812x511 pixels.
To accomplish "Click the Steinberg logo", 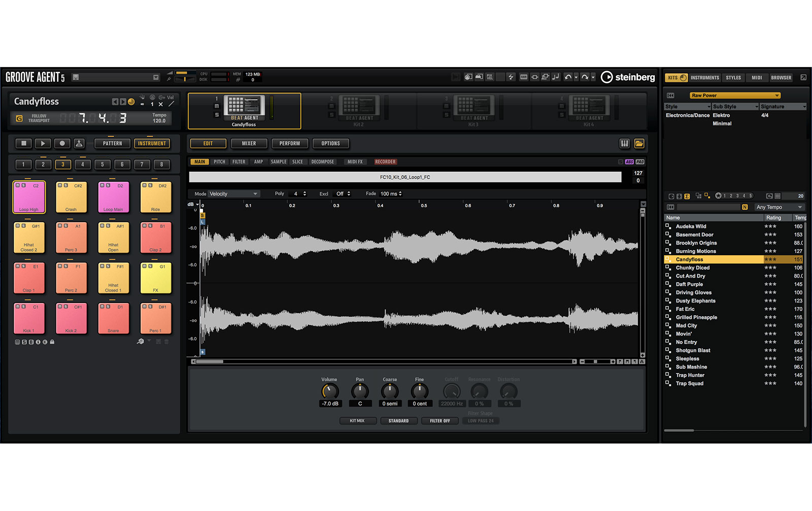I will [x=628, y=77].
